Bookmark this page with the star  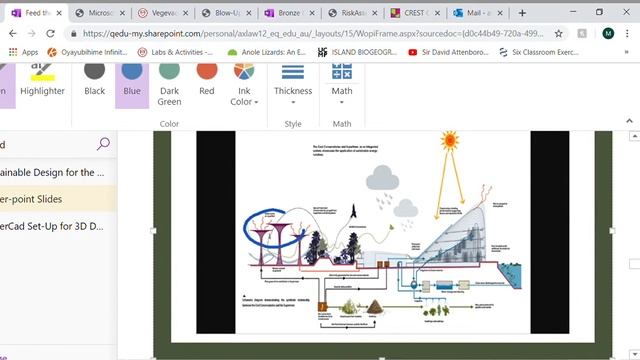tap(558, 33)
